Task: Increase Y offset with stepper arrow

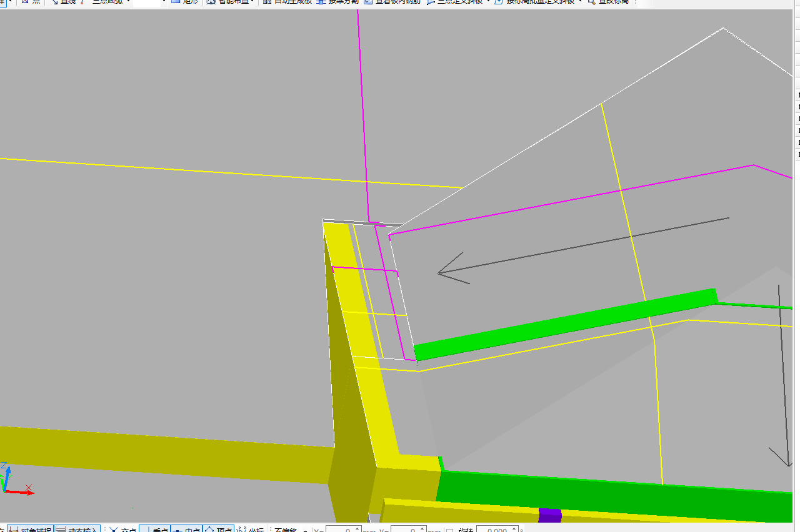Action: point(422,528)
